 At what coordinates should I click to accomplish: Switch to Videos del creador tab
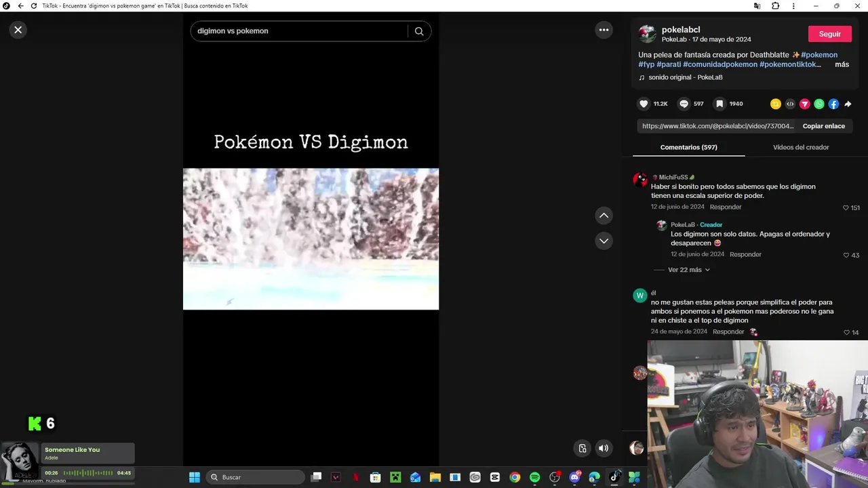tap(801, 147)
